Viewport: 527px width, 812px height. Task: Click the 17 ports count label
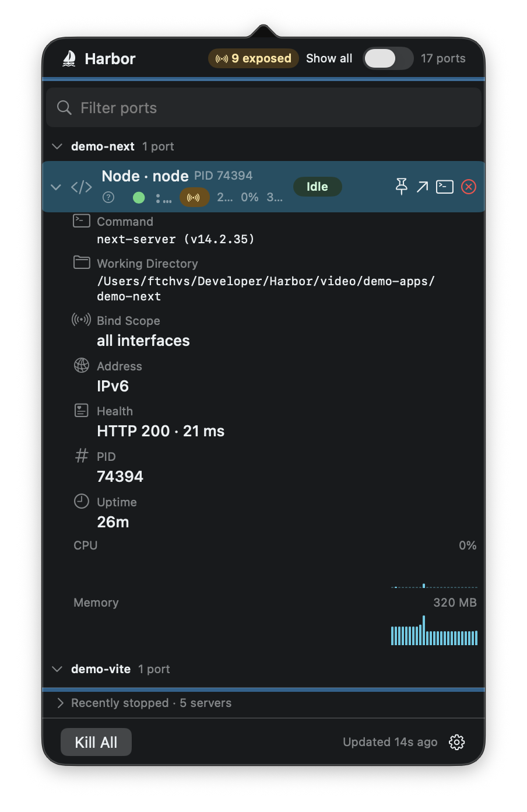point(443,58)
